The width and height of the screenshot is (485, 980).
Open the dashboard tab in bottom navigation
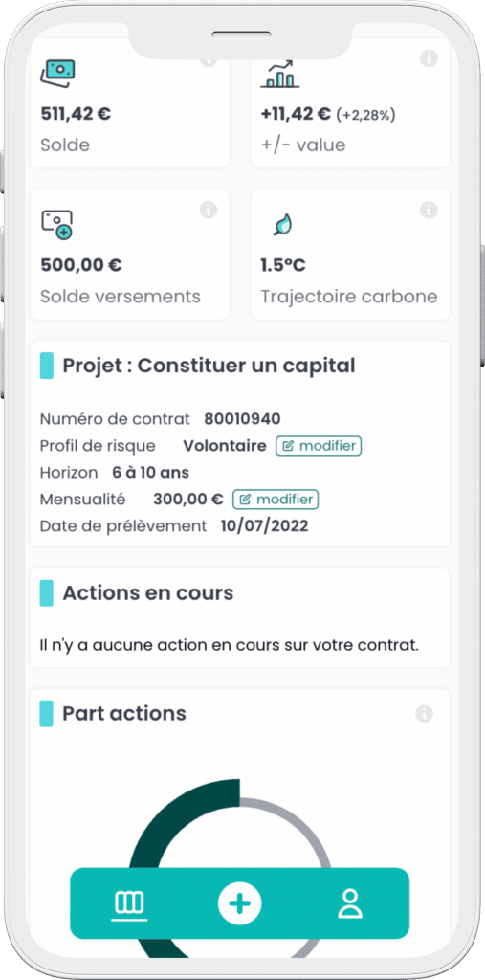tap(129, 903)
